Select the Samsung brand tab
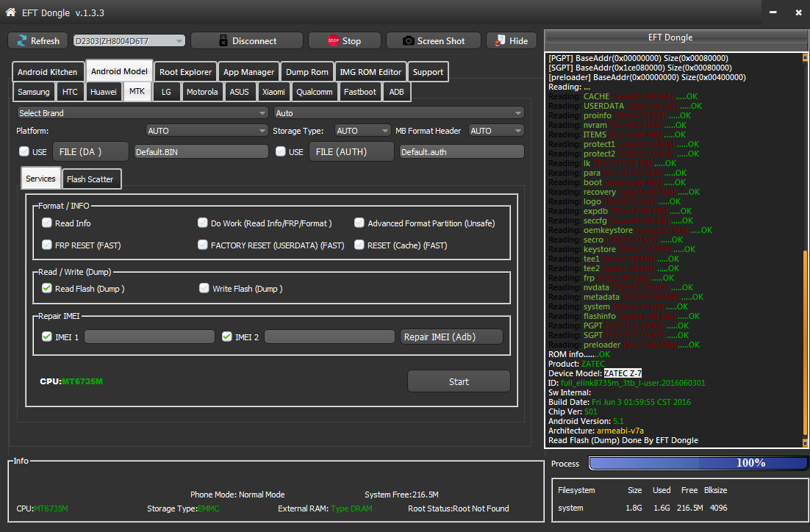Screen dimensions: 810x532 pyautogui.click(x=34, y=91)
